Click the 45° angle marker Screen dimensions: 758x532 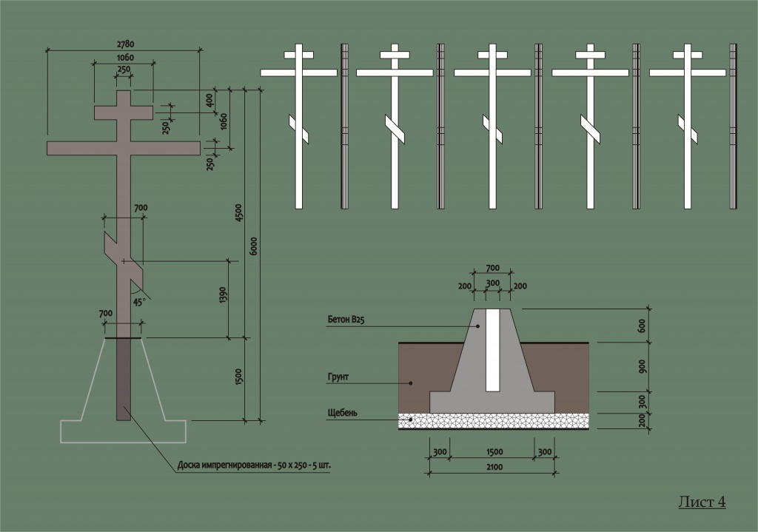138,303
